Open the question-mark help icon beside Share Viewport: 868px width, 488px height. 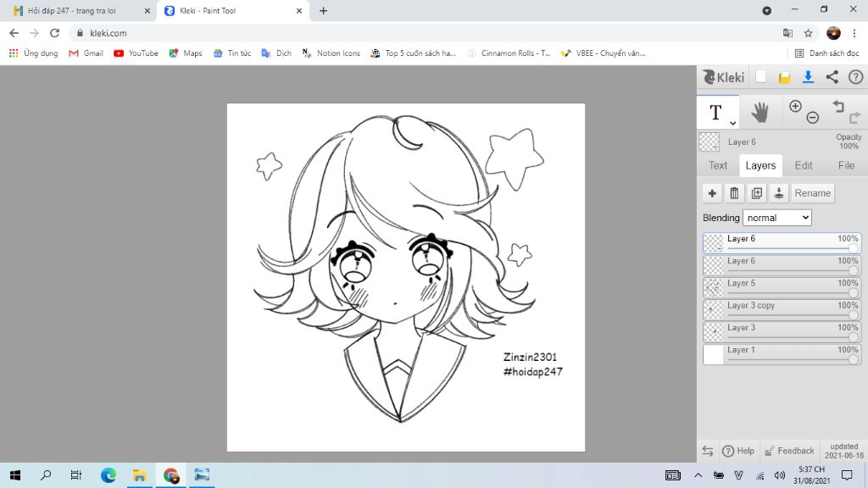coord(855,77)
